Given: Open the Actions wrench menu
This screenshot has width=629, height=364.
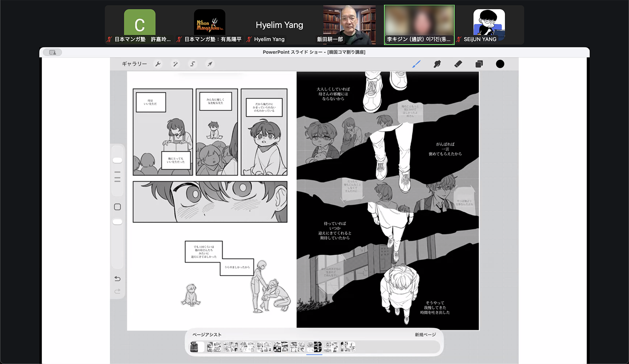Looking at the screenshot, I should pyautogui.click(x=158, y=64).
